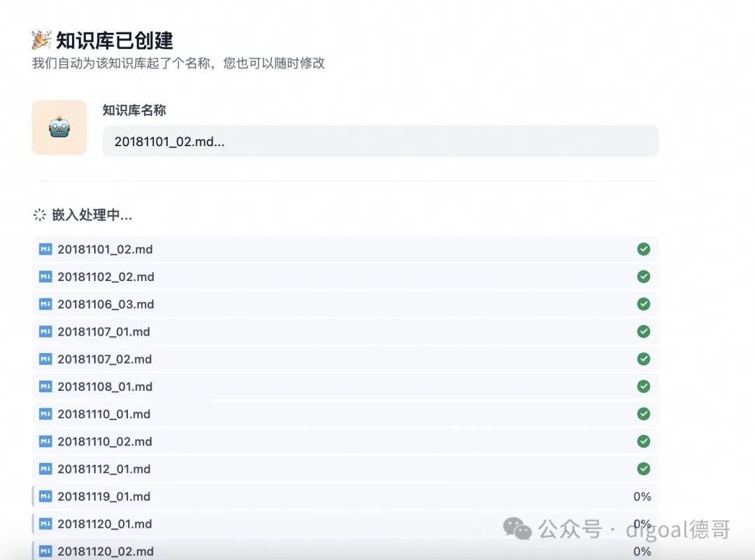Click the markdown icon for 20181112_01.md

(x=45, y=468)
